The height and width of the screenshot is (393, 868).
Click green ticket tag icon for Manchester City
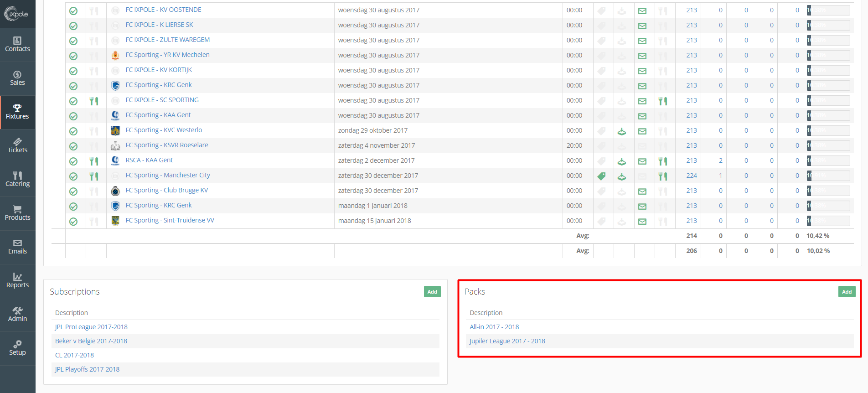click(x=602, y=176)
